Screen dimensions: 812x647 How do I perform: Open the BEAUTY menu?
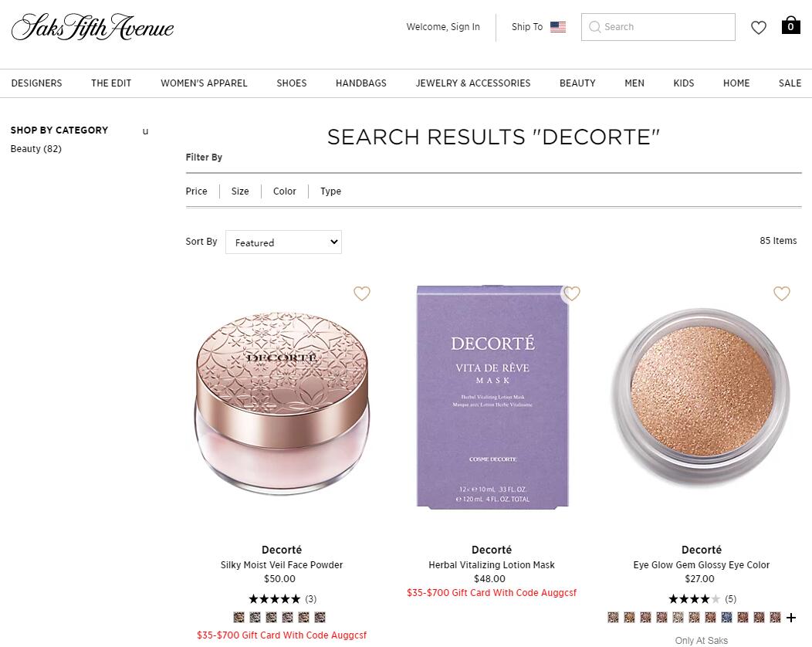[577, 83]
